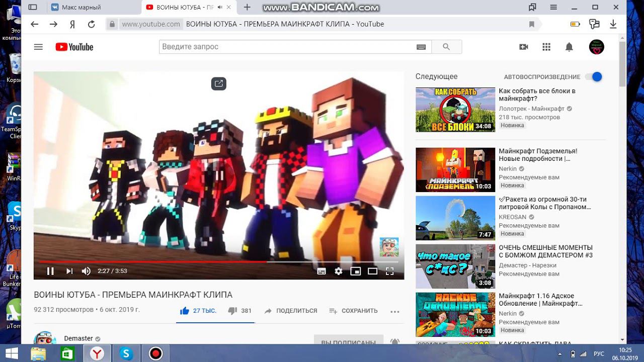
Task: Go forward in browser history
Action: (53, 24)
